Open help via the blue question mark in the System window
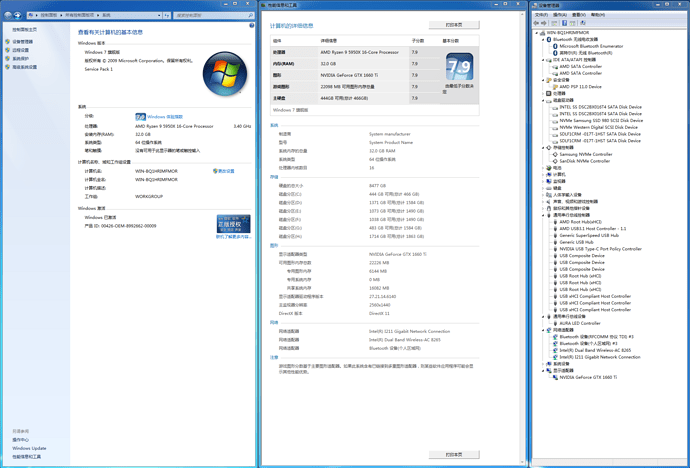Image resolution: width=690 pixels, height=468 pixels. coord(252,26)
